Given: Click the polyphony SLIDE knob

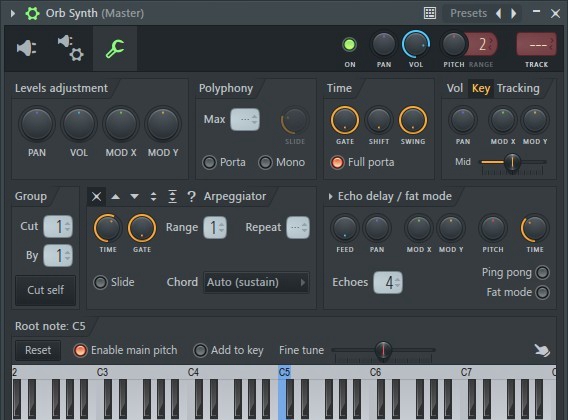Looking at the screenshot, I should (x=295, y=120).
